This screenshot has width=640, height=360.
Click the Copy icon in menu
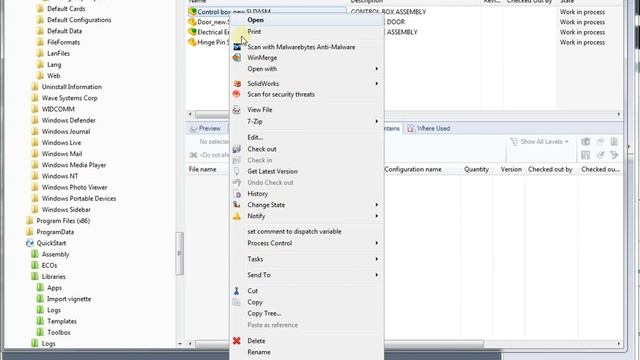point(236,302)
